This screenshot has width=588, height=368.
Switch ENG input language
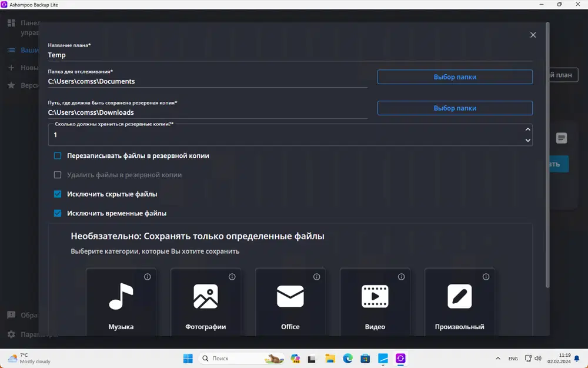(513, 359)
